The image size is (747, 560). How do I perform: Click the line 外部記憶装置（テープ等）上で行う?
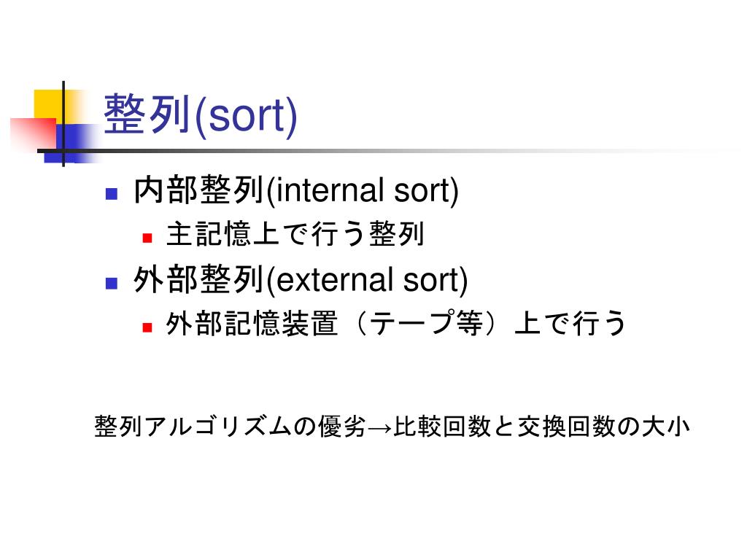coord(396,323)
